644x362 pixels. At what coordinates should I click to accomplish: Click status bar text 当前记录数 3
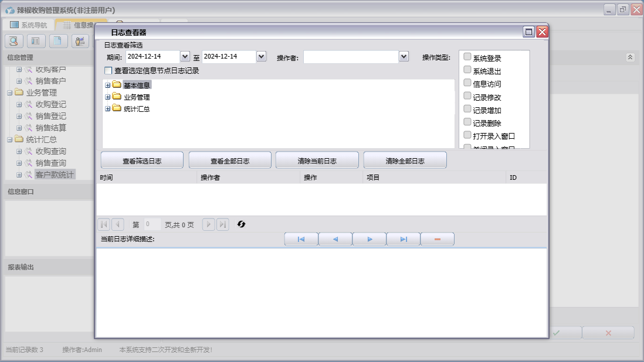(x=24, y=350)
